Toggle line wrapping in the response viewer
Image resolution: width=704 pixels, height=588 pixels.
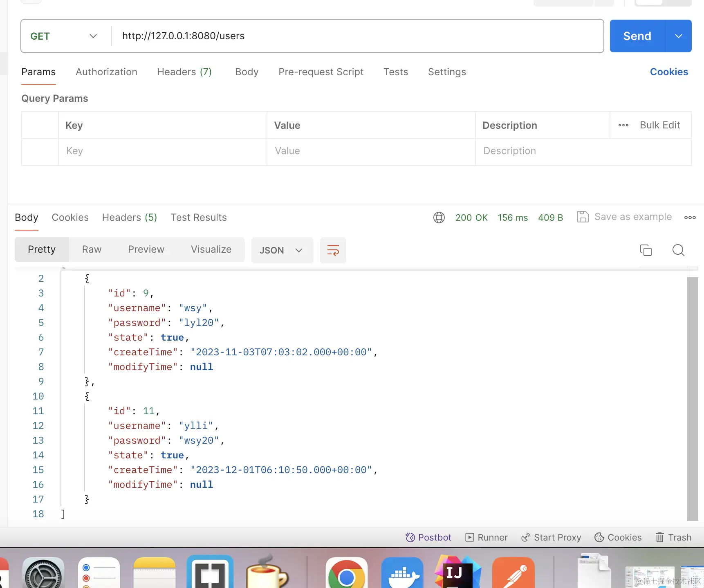coord(333,250)
